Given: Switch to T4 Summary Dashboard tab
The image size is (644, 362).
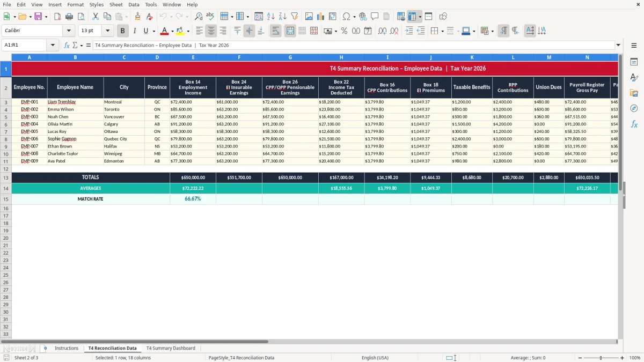Looking at the screenshot, I should (x=171, y=348).
